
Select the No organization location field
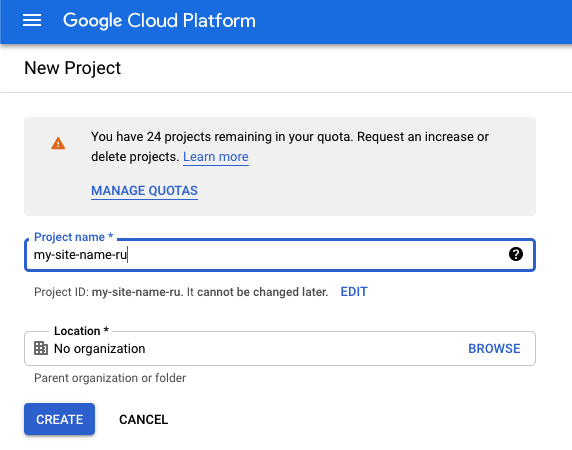(x=280, y=349)
